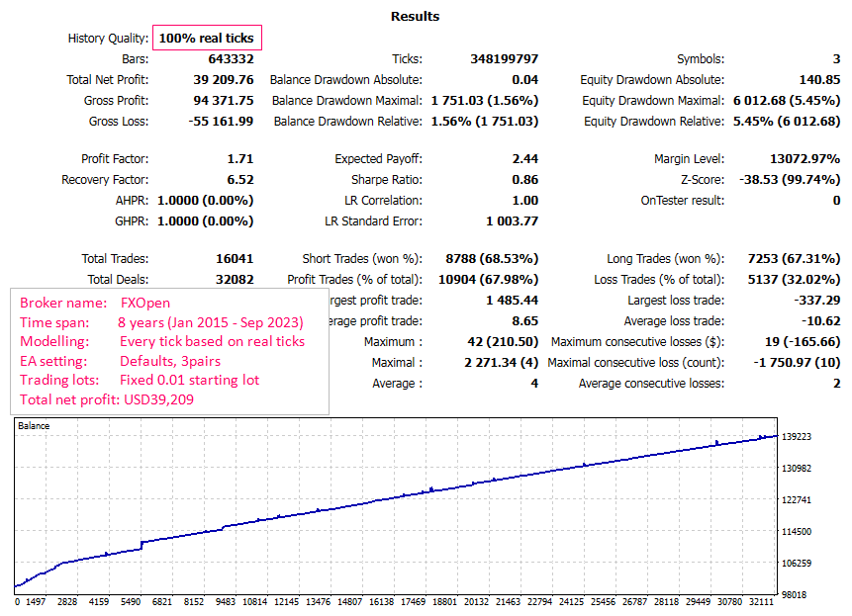The image size is (852, 616).
Task: Click the Gross Profit value 94 371.75
Action: tap(224, 101)
